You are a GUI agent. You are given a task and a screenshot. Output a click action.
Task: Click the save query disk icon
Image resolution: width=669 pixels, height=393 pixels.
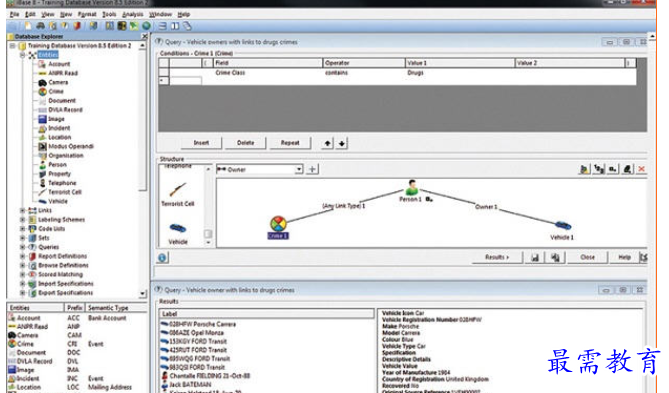[535, 257]
